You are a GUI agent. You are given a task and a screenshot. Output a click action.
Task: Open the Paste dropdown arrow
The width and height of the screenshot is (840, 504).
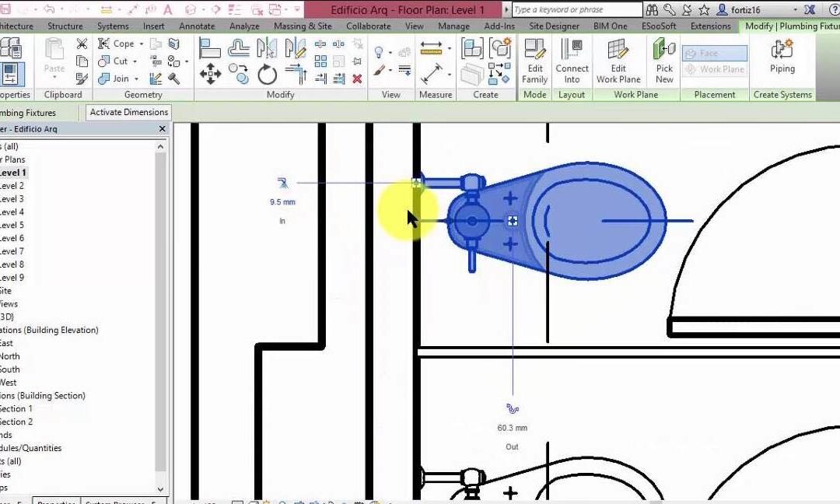[54, 78]
